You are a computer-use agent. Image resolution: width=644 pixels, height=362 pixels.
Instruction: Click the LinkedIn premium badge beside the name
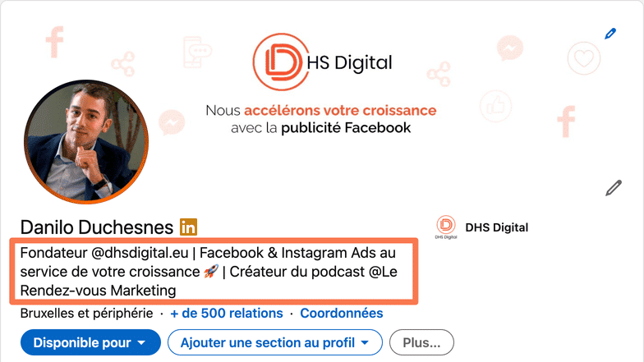click(x=189, y=227)
